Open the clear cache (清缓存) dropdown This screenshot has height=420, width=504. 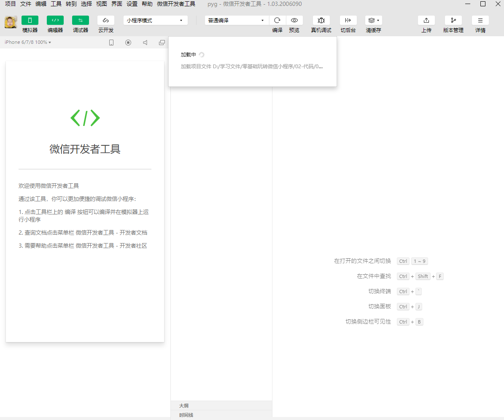(374, 20)
